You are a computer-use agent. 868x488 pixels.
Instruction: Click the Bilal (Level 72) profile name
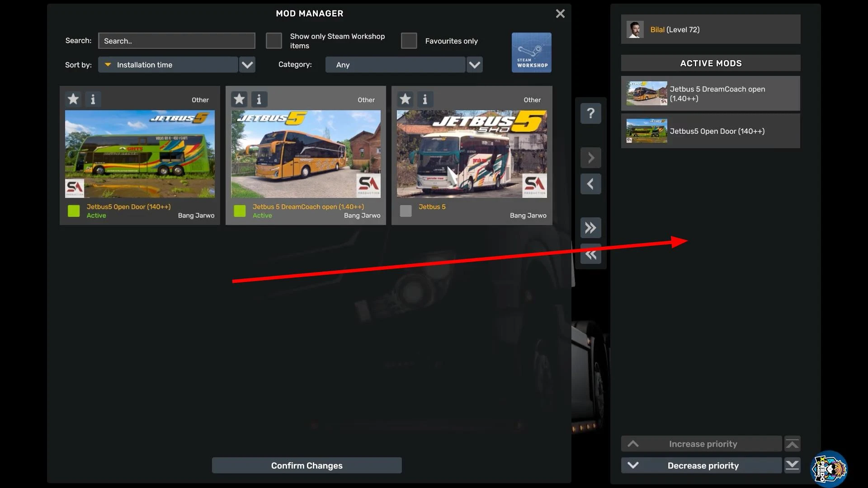point(675,29)
